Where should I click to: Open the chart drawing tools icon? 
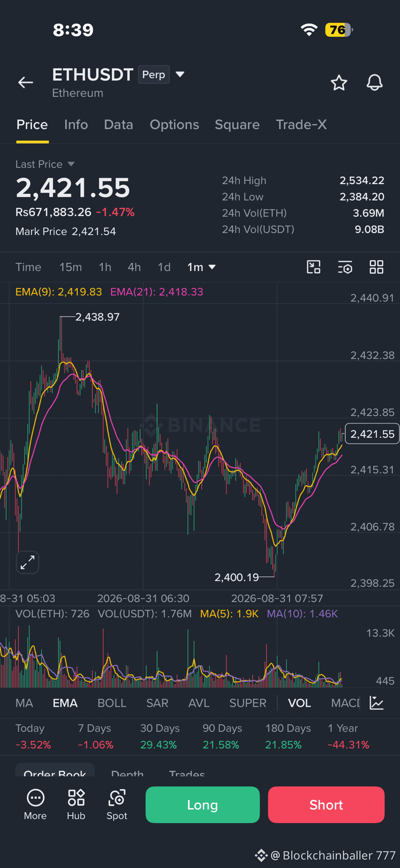[314, 267]
